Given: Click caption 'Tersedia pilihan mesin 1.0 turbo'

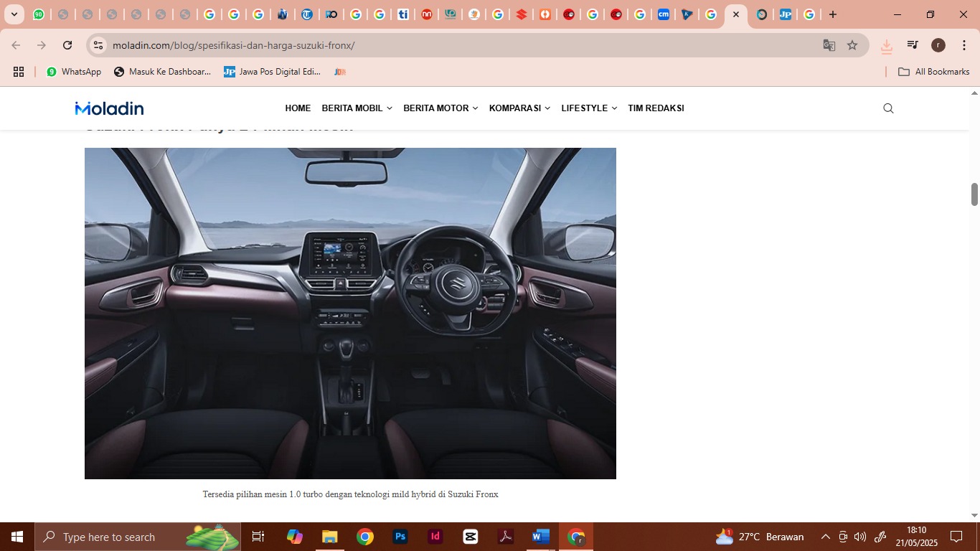Looking at the screenshot, I should point(350,494).
